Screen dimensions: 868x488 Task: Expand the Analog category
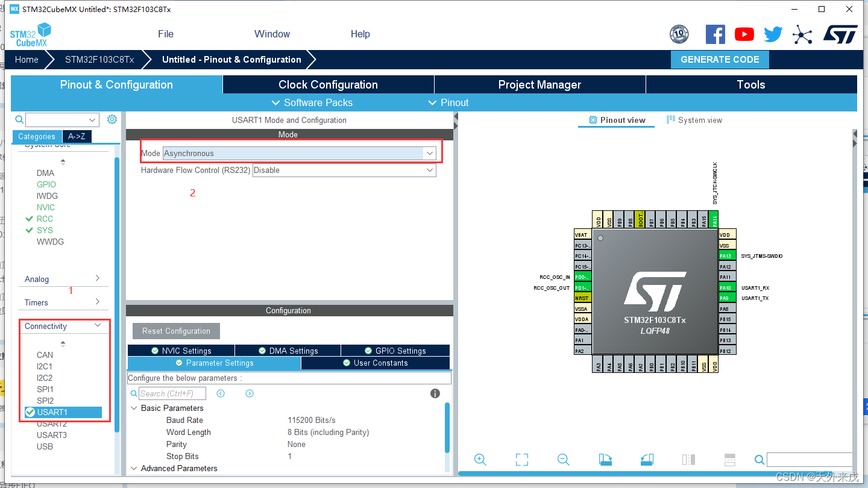tap(62, 279)
